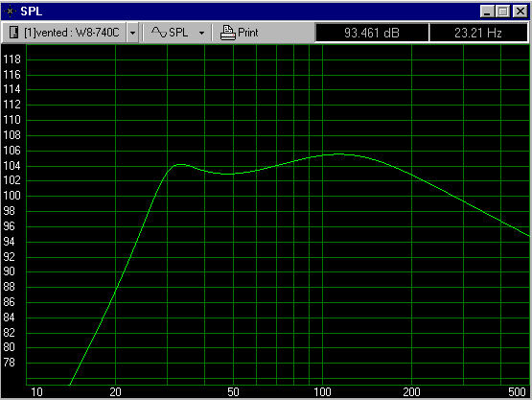Click the SPL sine wave icon

point(159,33)
